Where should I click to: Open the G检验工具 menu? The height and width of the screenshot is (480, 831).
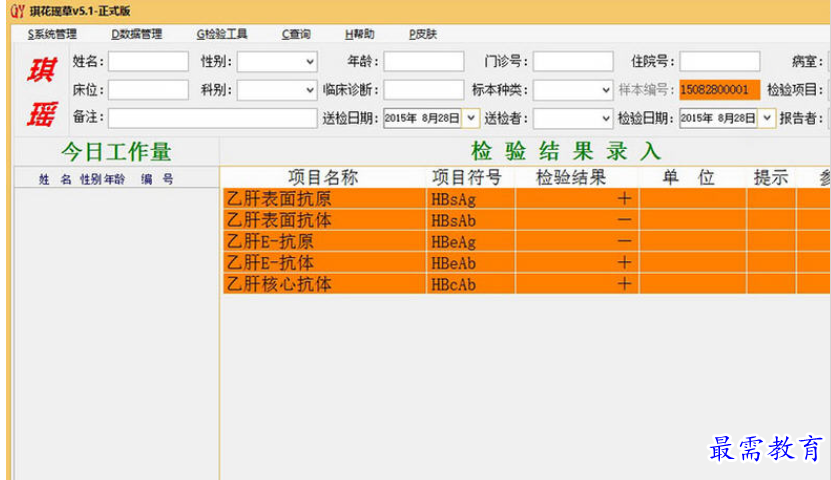(221, 34)
